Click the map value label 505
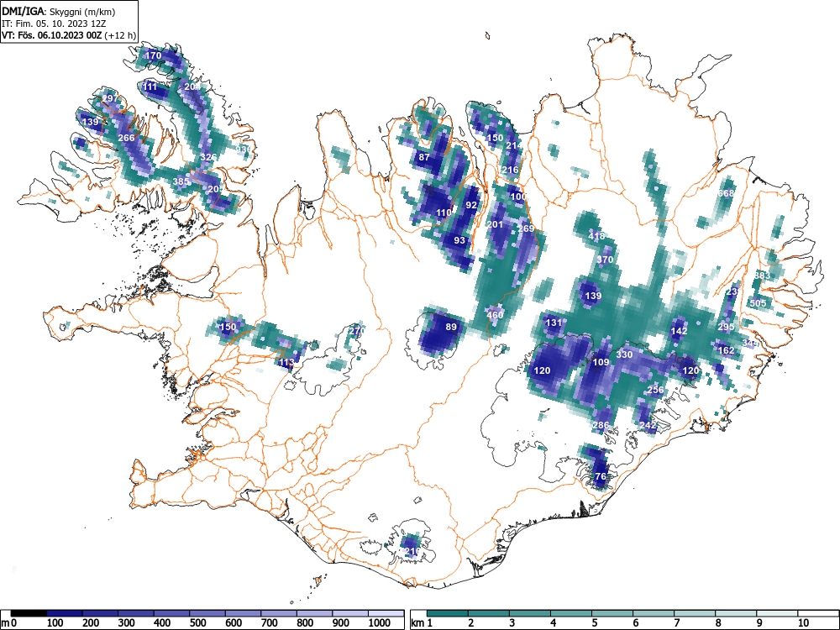Image resolution: width=840 pixels, height=630 pixels. tap(758, 302)
